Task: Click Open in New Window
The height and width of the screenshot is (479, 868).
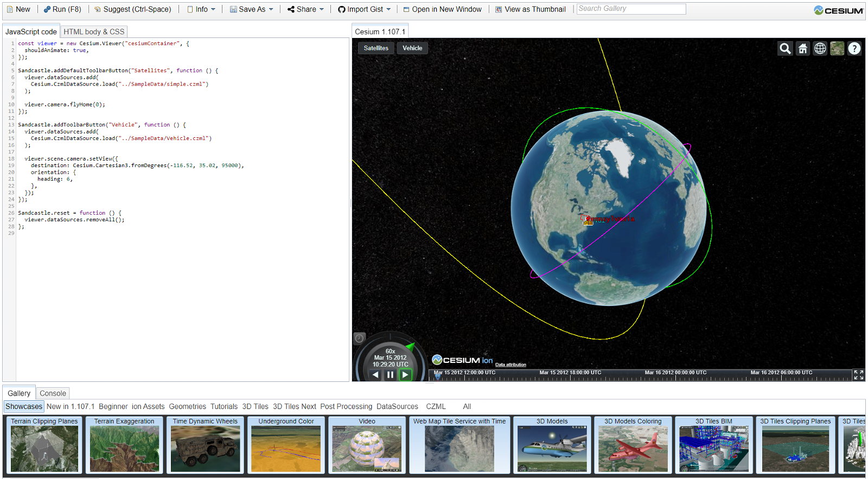Action: pyautogui.click(x=442, y=9)
